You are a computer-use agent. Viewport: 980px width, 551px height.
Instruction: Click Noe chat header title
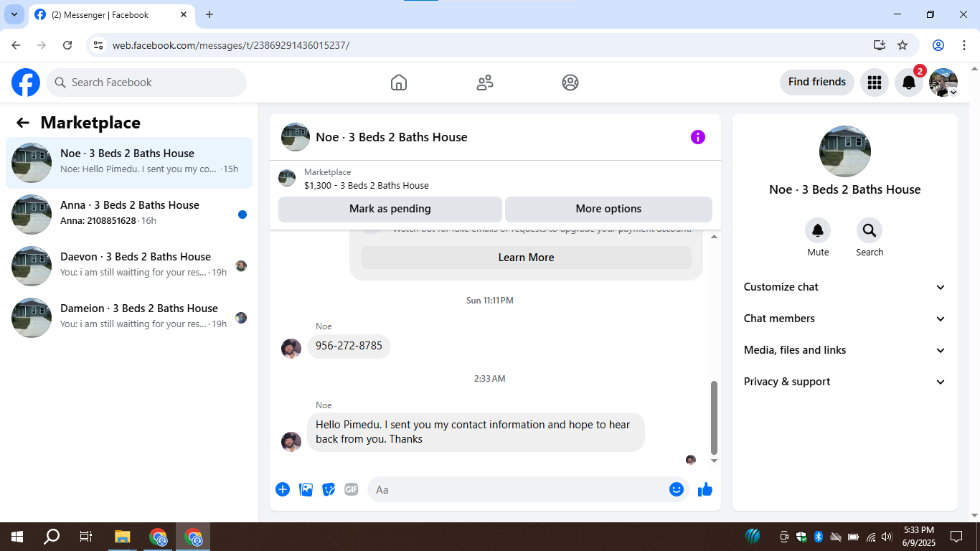click(392, 137)
